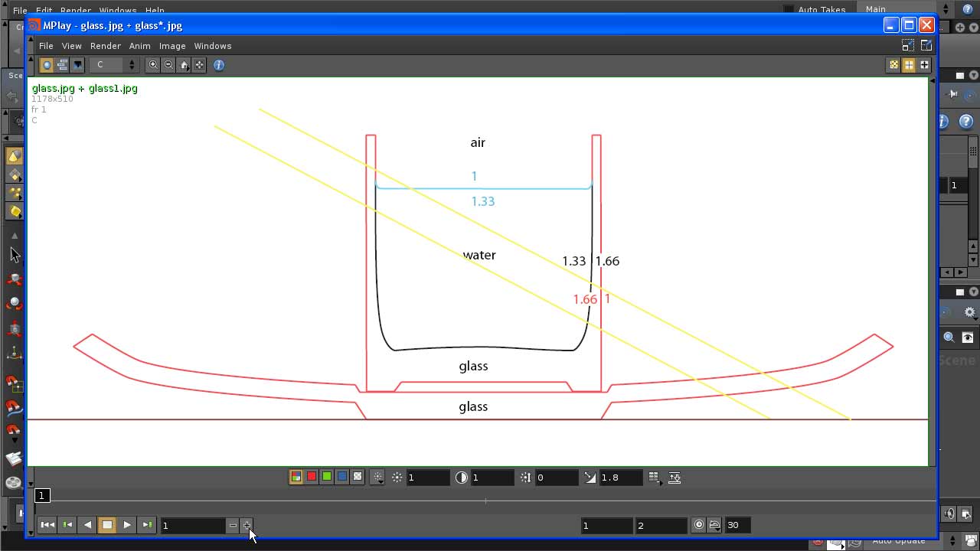Click the fit image to window icon
The image size is (980, 551).
click(200, 65)
